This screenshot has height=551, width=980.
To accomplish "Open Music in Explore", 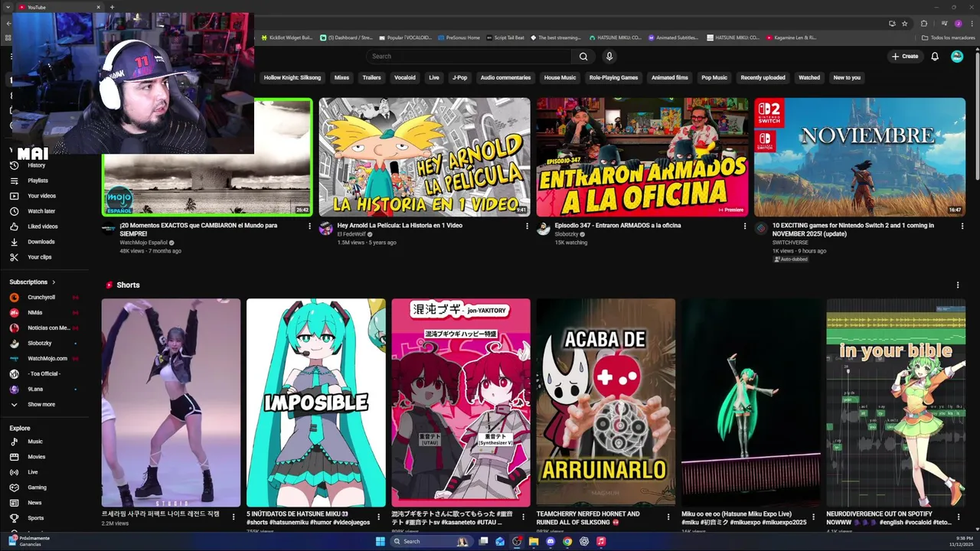I will coord(35,442).
